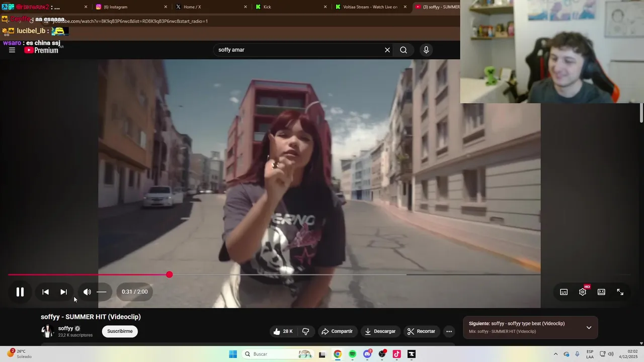Toggle subtitles captions icon
The height and width of the screenshot is (362, 644).
pyautogui.click(x=564, y=292)
